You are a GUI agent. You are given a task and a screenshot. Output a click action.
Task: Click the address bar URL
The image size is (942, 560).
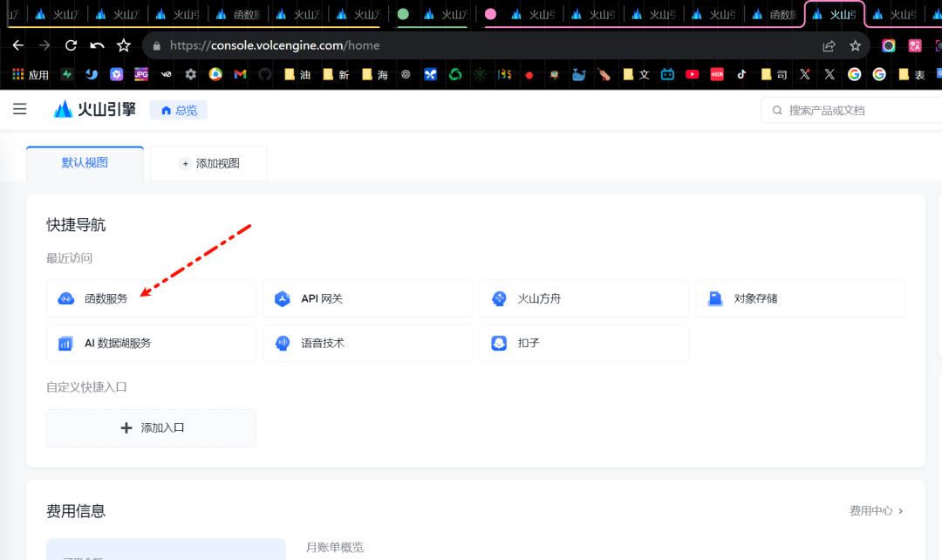tap(275, 45)
